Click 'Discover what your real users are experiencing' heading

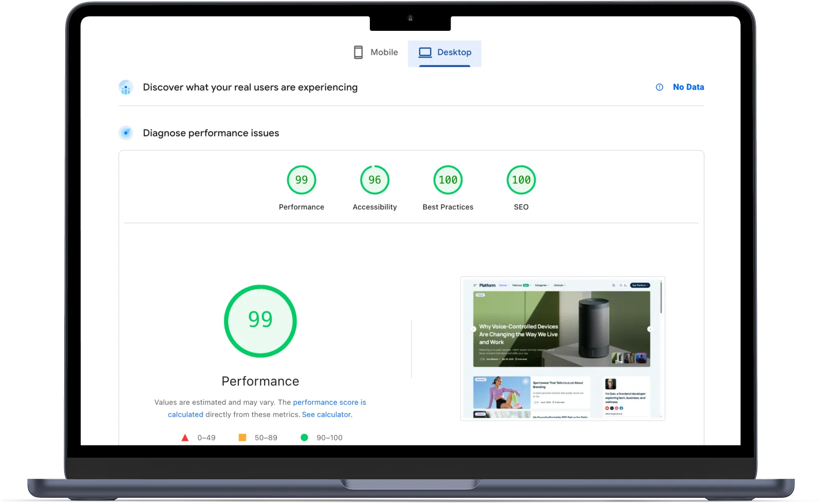click(250, 87)
